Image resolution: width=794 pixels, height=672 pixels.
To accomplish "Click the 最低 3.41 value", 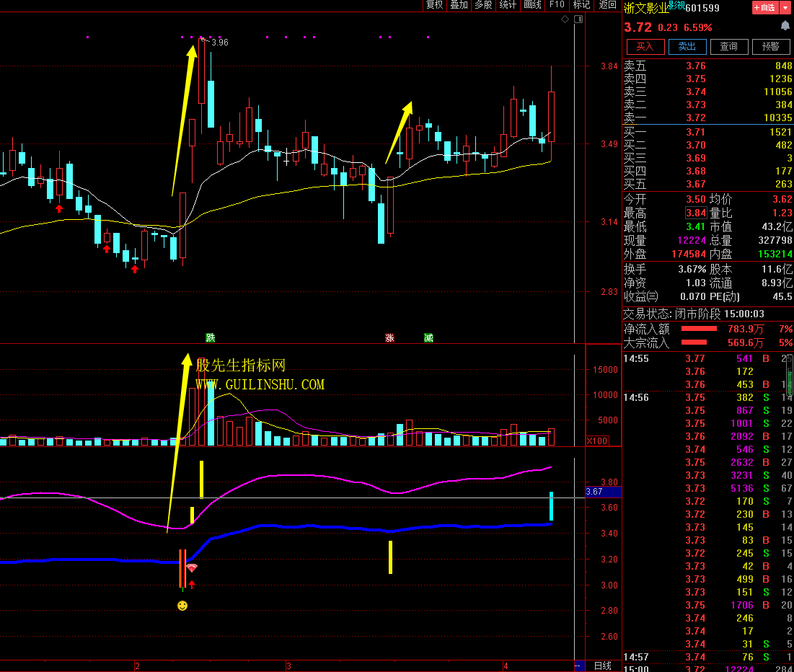I will pyautogui.click(x=695, y=227).
